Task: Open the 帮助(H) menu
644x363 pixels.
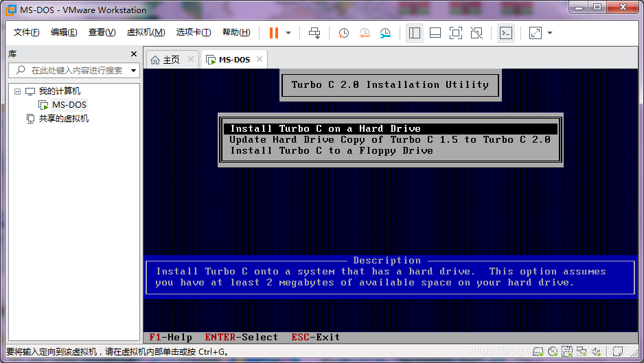Action: 236,32
